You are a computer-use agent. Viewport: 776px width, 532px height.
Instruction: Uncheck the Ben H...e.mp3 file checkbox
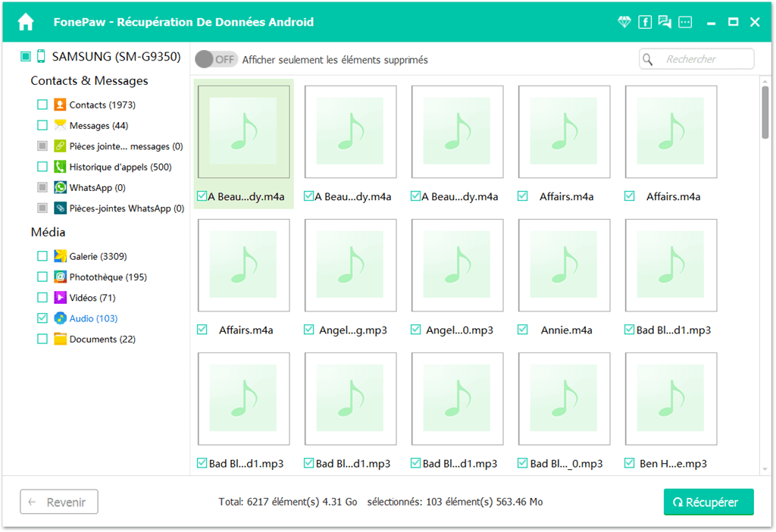(x=630, y=463)
